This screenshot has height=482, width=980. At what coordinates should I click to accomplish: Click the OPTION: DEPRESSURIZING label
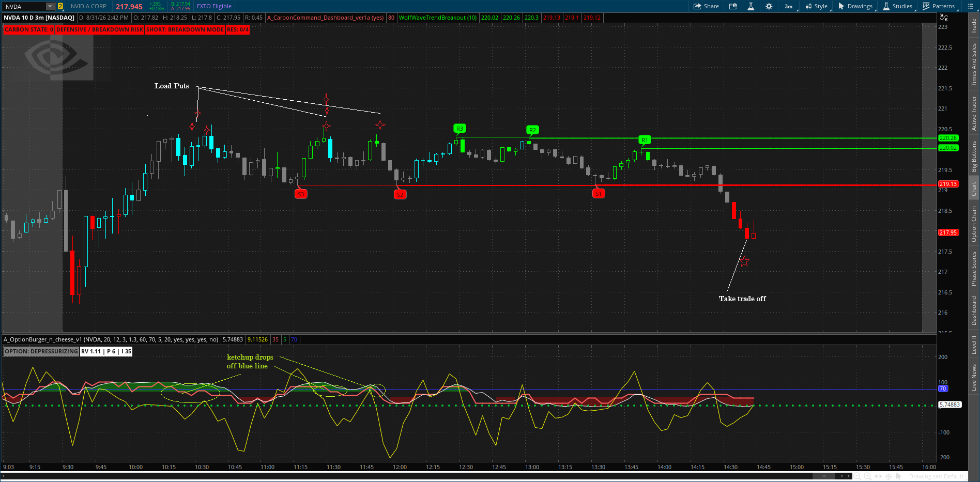click(41, 351)
